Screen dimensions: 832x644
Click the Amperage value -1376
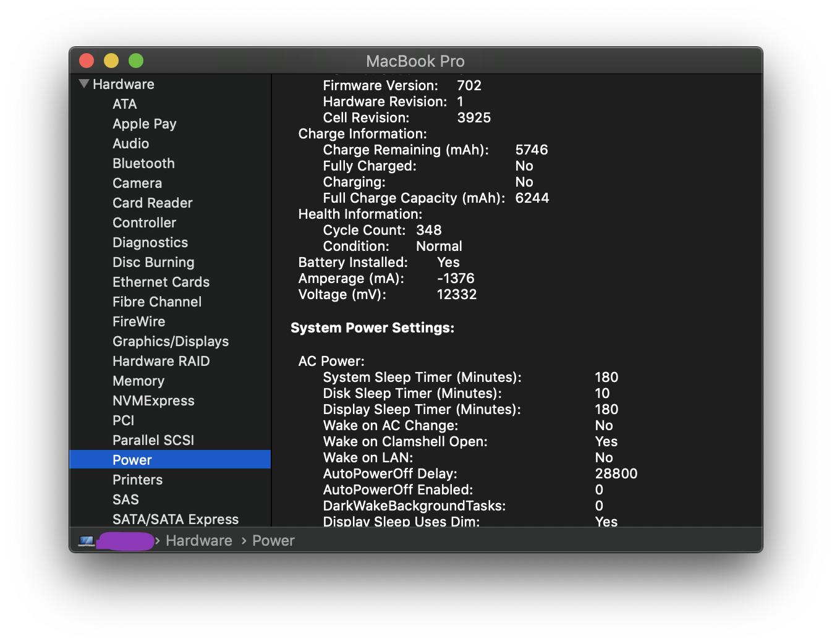456,278
